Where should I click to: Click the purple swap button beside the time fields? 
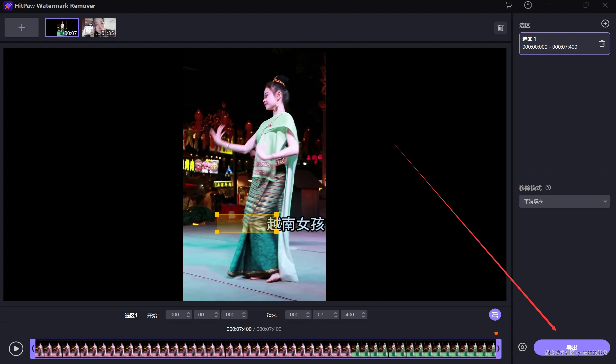point(495,315)
